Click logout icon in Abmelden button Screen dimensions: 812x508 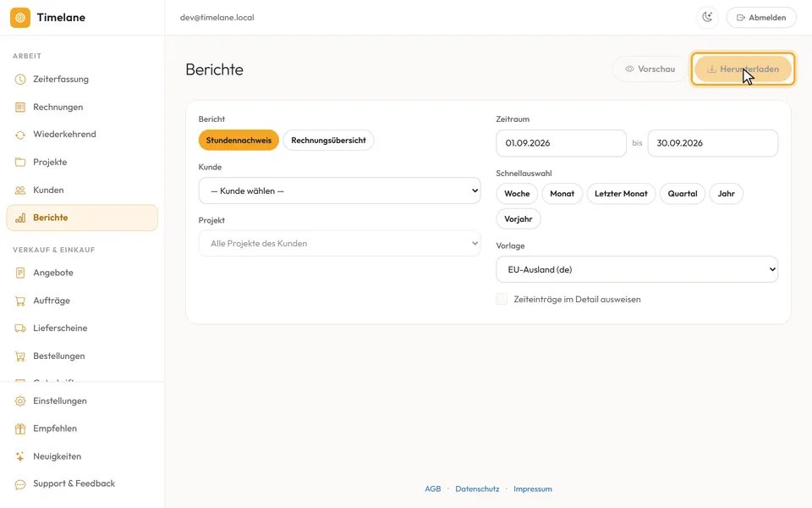coord(741,18)
